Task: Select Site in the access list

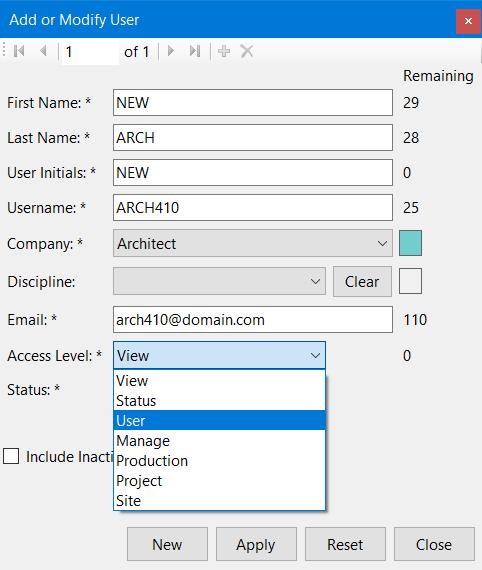Action: 219,501
